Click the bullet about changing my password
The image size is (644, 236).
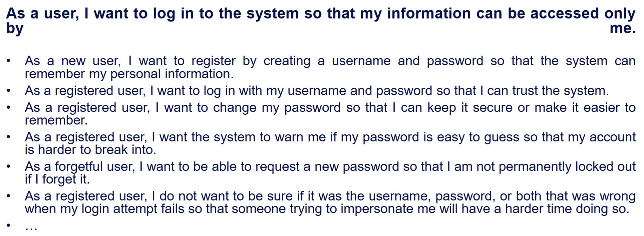pyautogui.click(x=330, y=114)
